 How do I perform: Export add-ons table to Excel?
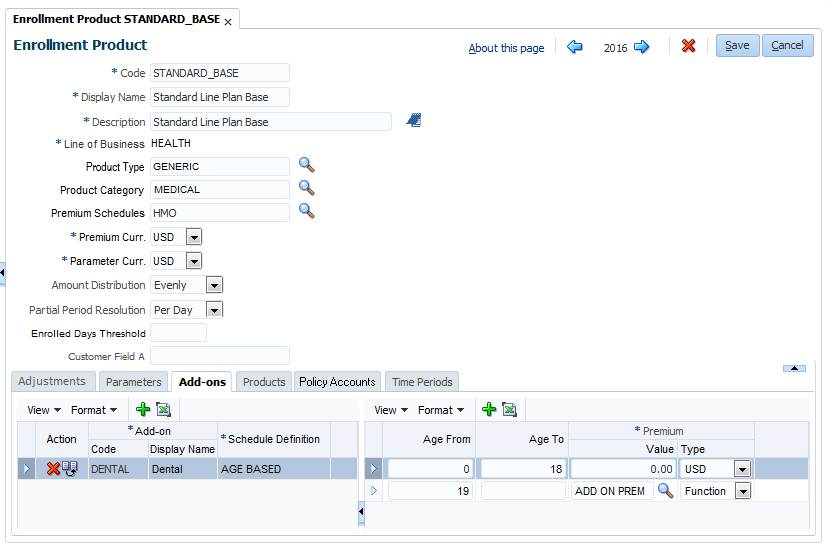(164, 409)
